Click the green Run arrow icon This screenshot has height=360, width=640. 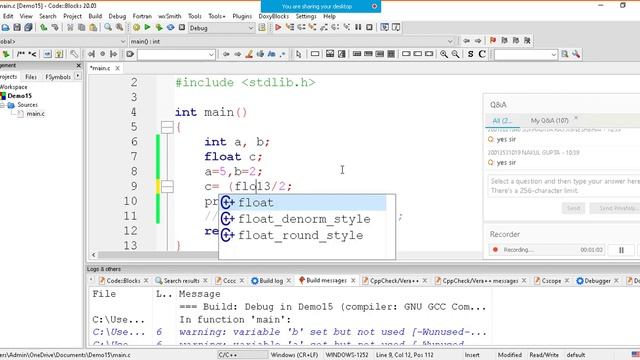pyautogui.click(x=147, y=27)
